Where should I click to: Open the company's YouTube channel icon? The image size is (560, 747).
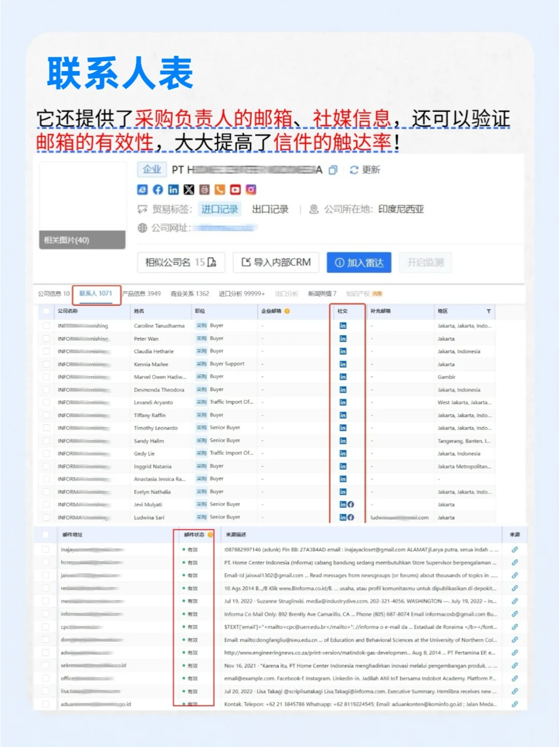pos(235,190)
